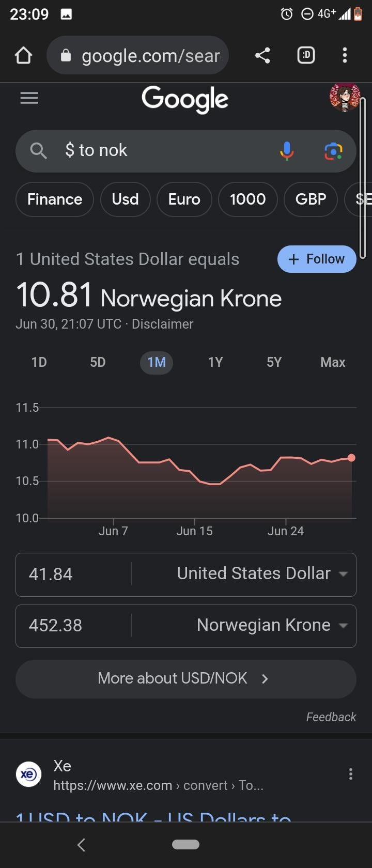Open the Disclaimer link
Screen dimensions: 372x868
[x=162, y=324]
